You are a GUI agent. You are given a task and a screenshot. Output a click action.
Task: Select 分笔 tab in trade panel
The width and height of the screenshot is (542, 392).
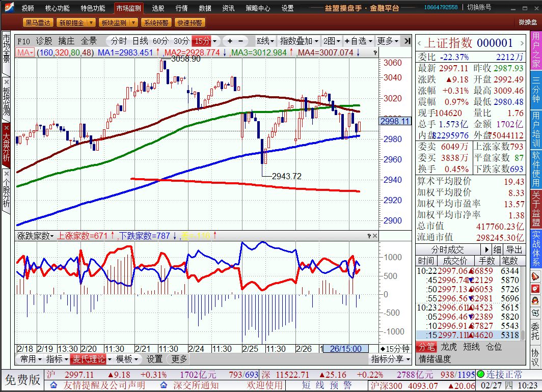pyautogui.click(x=427, y=347)
